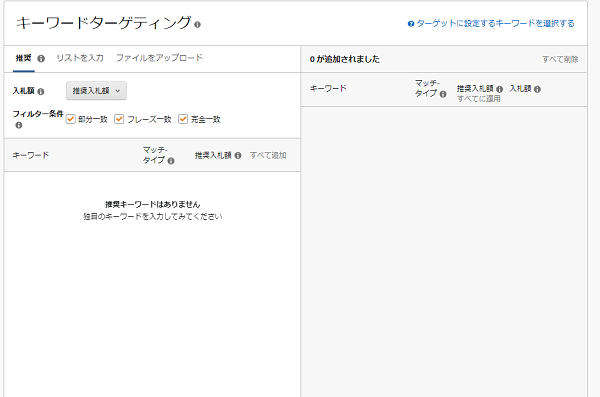
Task: Click question mark icon in top-right help link
Action: point(411,24)
